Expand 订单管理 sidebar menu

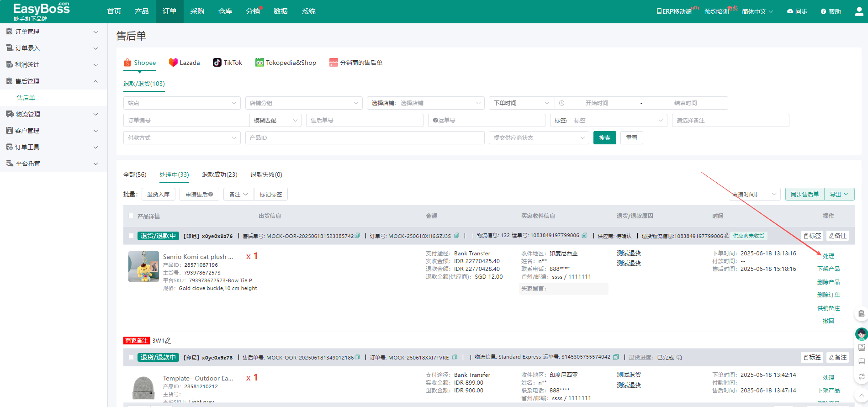[53, 32]
